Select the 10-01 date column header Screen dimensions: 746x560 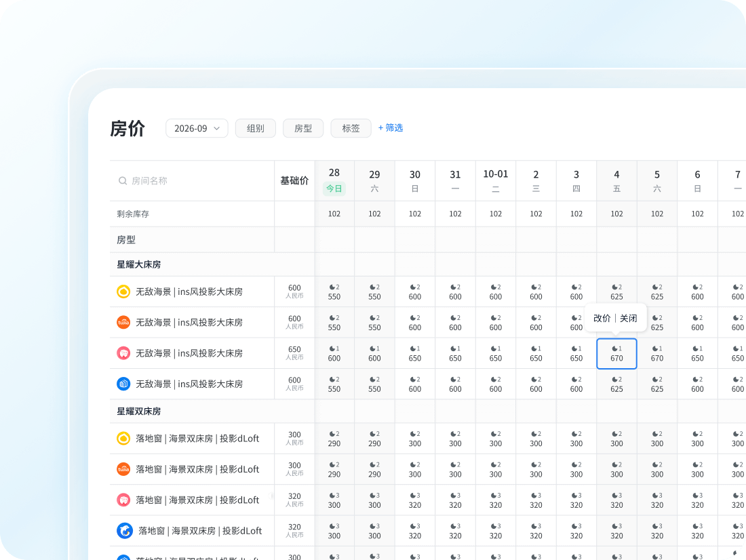pos(496,180)
